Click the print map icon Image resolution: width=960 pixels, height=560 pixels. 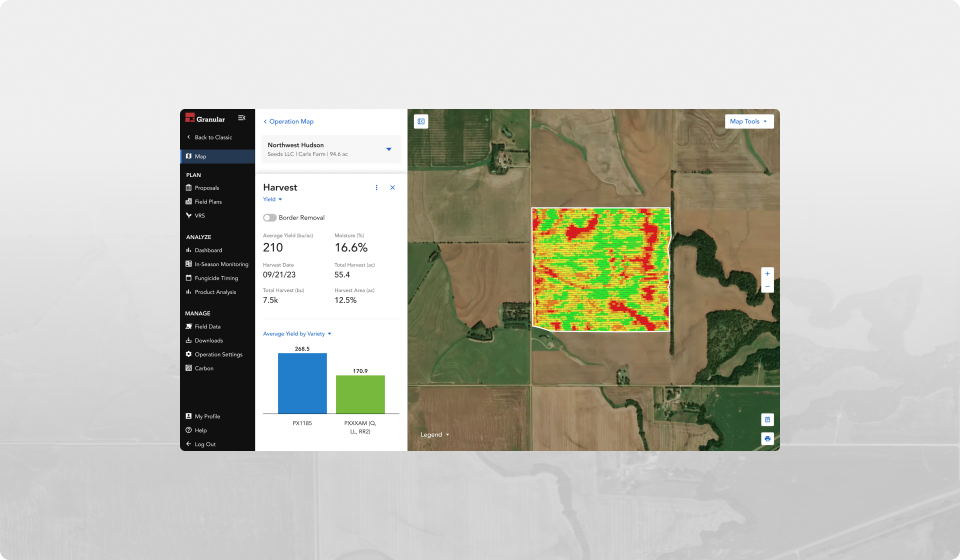767,438
